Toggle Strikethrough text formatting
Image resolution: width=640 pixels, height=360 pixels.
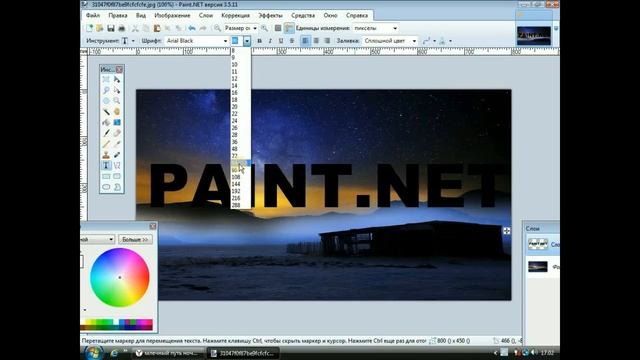coord(291,41)
